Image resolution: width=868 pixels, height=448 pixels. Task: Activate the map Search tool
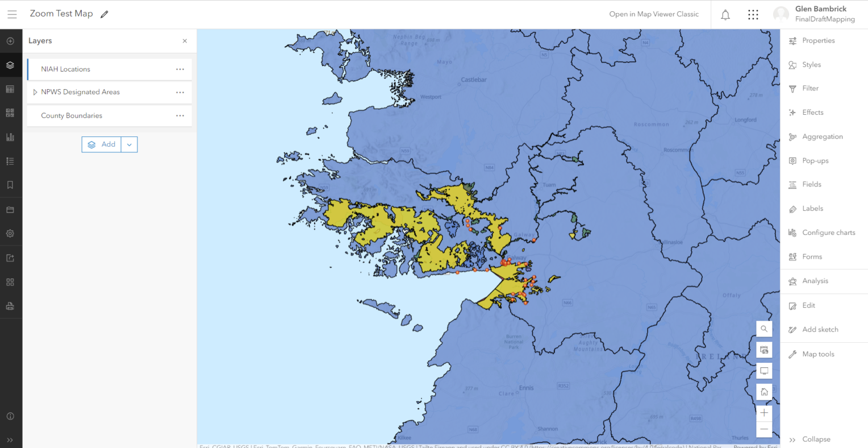tap(764, 329)
